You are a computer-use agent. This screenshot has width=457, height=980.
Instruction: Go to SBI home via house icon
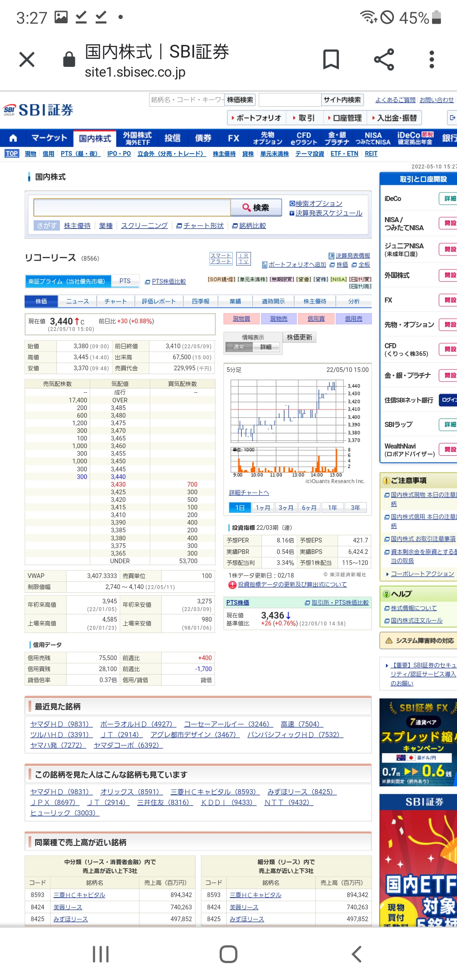(13, 138)
